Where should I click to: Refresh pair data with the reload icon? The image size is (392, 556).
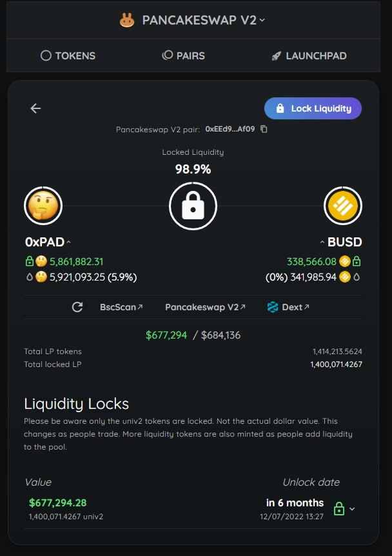pyautogui.click(x=77, y=307)
